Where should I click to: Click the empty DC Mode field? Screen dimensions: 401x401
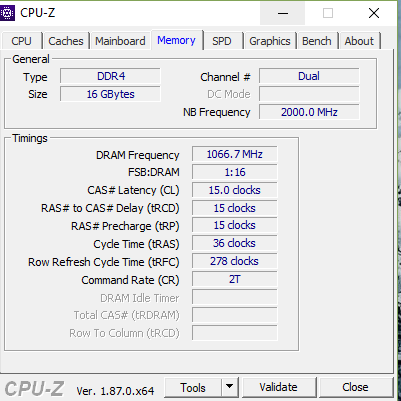[x=309, y=94]
